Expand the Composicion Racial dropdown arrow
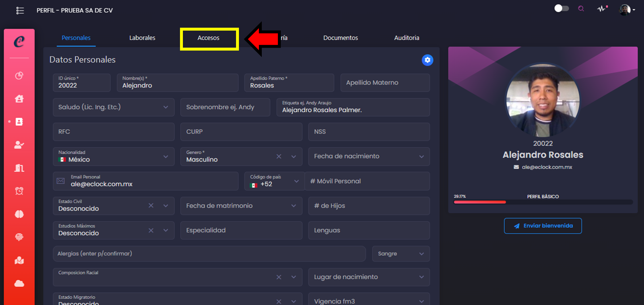Screen dimensions: 644x305 pos(294,277)
